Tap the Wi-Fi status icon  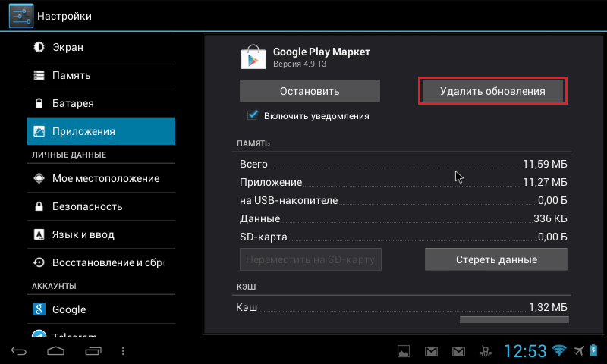[x=558, y=350]
